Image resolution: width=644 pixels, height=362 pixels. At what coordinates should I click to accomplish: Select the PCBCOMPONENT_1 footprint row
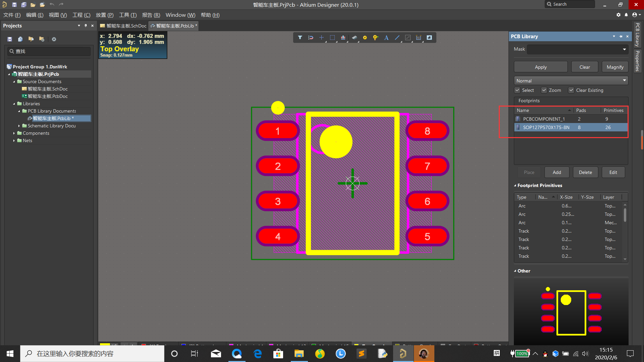pyautogui.click(x=544, y=119)
